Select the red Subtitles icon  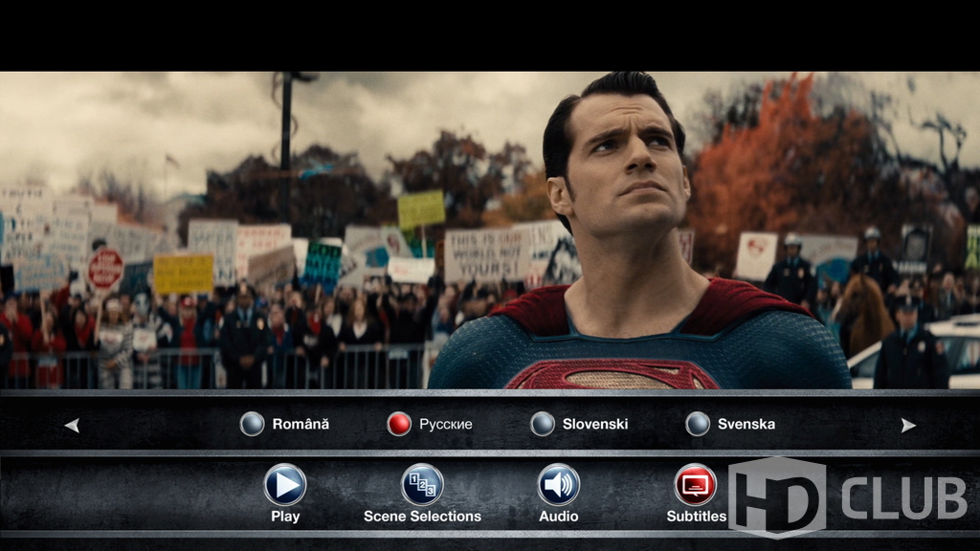coord(695,484)
